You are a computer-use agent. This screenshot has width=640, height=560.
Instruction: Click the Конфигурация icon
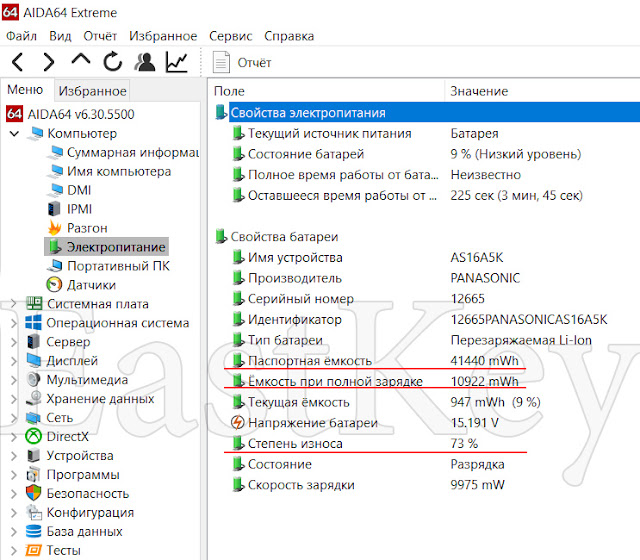[x=33, y=512]
